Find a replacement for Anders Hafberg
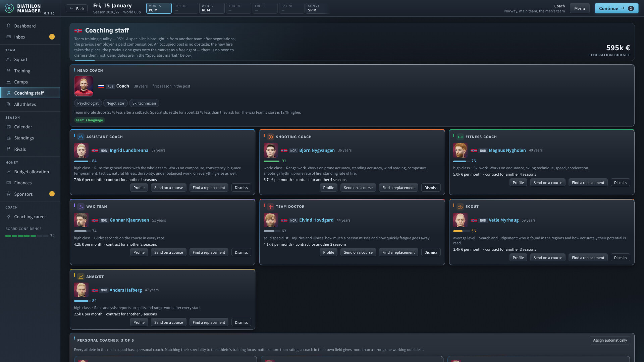Image resolution: width=644 pixels, height=362 pixels. 209,322
